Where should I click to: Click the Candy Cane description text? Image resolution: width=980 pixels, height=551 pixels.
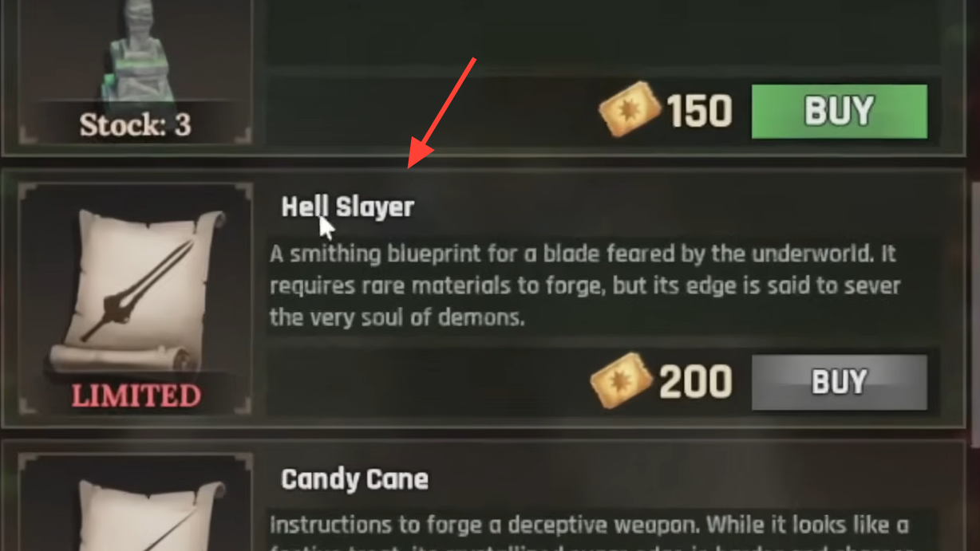coord(589,533)
